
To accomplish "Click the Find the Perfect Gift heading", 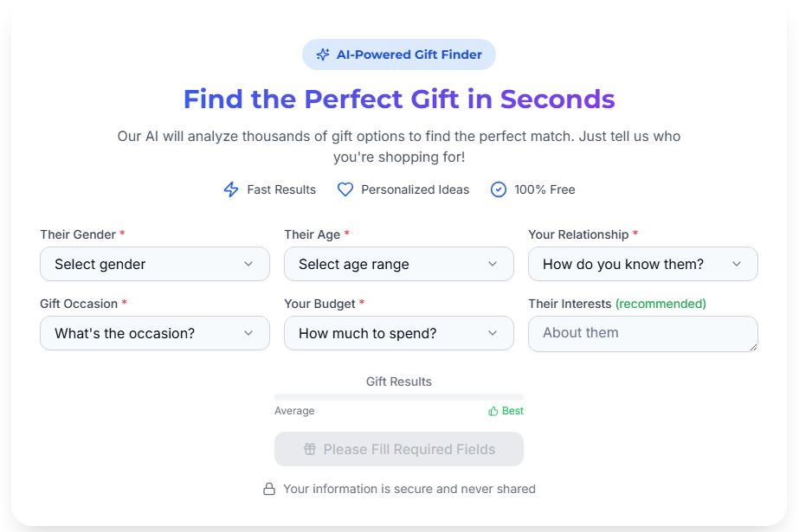I will (x=399, y=99).
